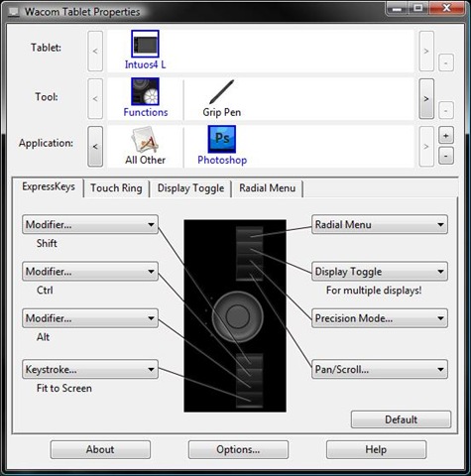Open the Options dialog
This screenshot has width=471, height=476.
coord(238,449)
